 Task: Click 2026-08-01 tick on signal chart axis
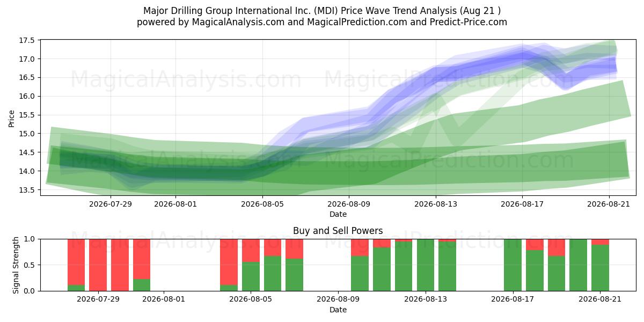[x=164, y=299]
